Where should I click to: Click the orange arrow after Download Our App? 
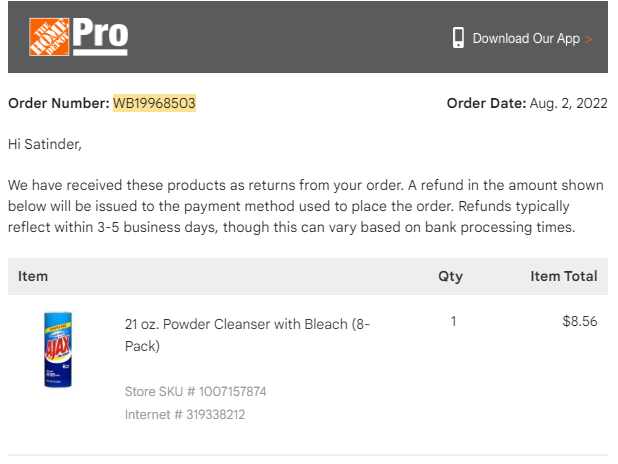pyautogui.click(x=588, y=39)
